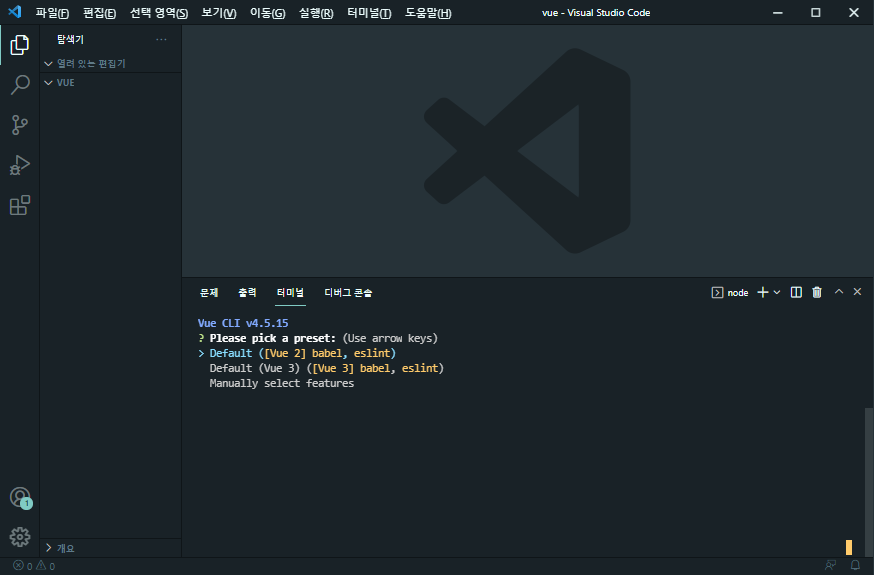Open notifications bell in status bar
Image resolution: width=874 pixels, height=575 pixels.
(x=855, y=566)
